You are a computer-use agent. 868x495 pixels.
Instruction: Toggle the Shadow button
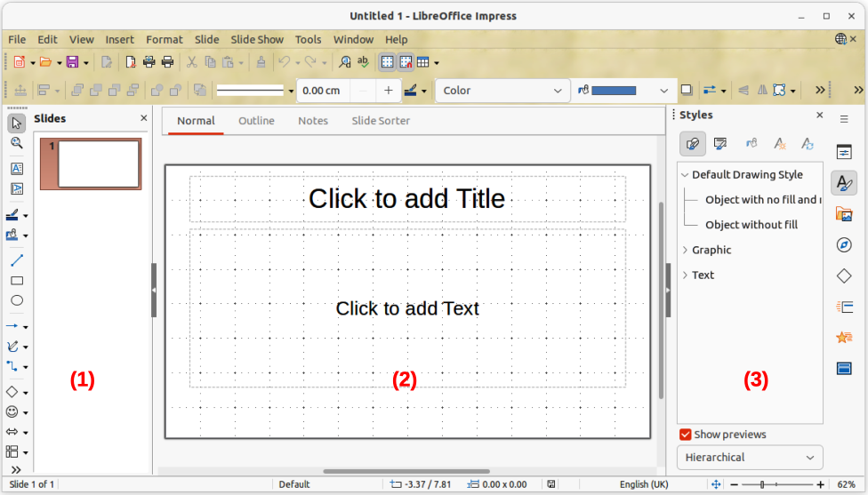pyautogui.click(x=687, y=90)
